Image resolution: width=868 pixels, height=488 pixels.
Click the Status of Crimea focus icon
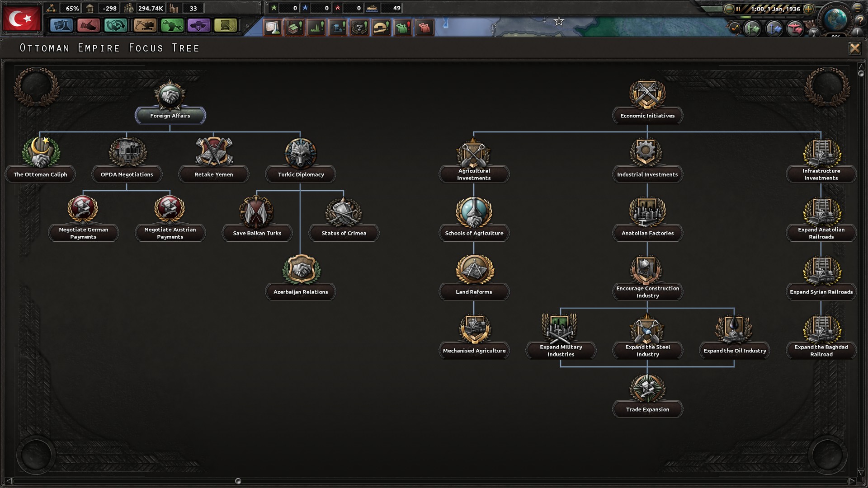tap(344, 211)
